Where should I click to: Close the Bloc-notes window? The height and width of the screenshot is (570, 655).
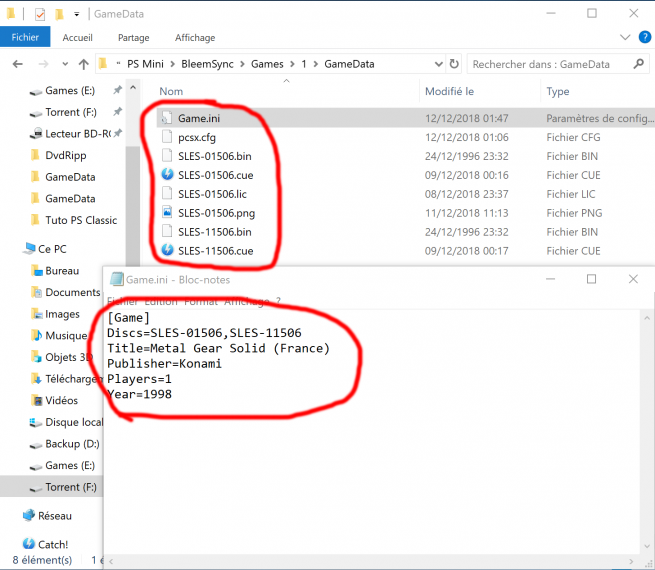pos(633,279)
